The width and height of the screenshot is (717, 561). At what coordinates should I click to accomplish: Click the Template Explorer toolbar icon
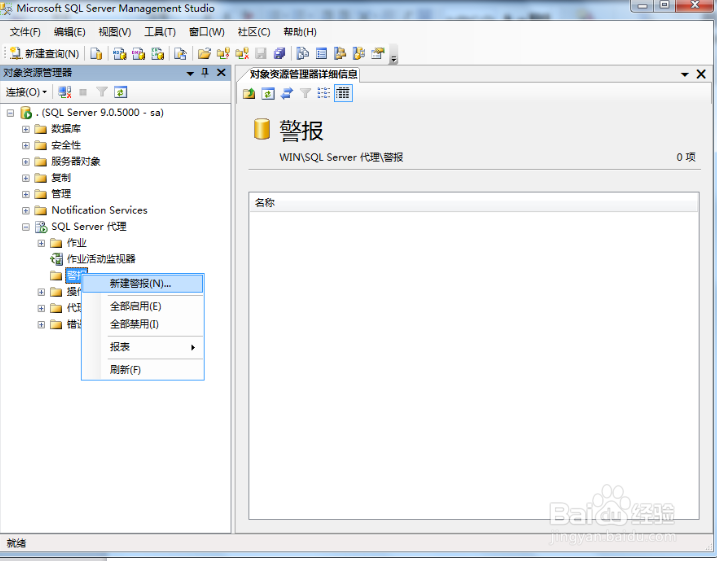359,53
